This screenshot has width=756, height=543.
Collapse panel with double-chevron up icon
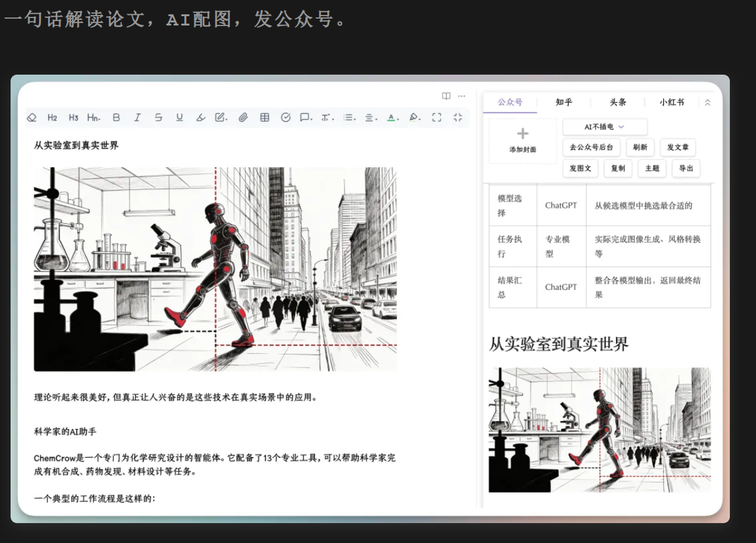(707, 103)
